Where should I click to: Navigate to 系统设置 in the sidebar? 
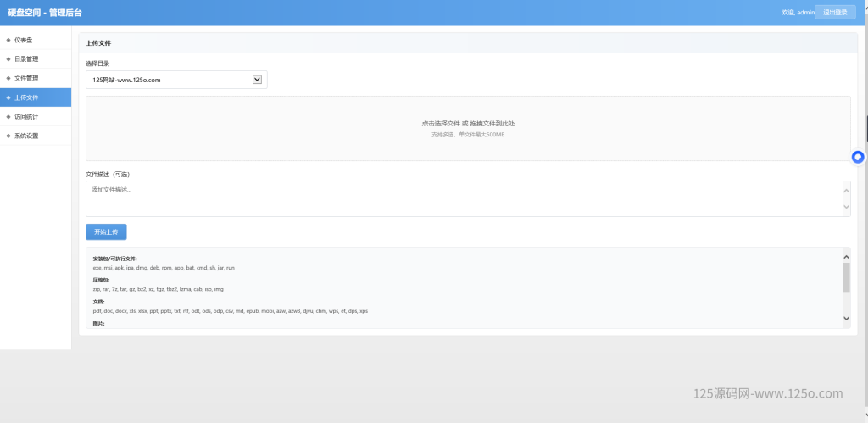pos(26,136)
